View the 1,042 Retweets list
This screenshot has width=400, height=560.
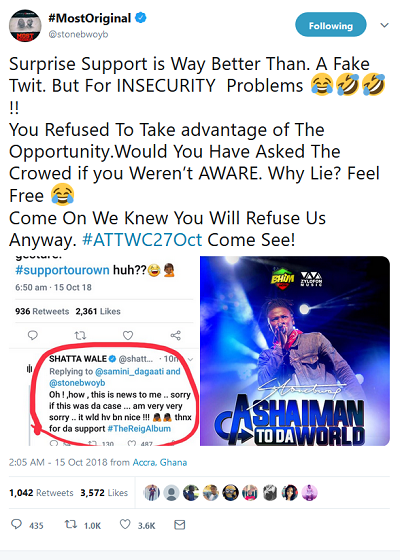41,493
